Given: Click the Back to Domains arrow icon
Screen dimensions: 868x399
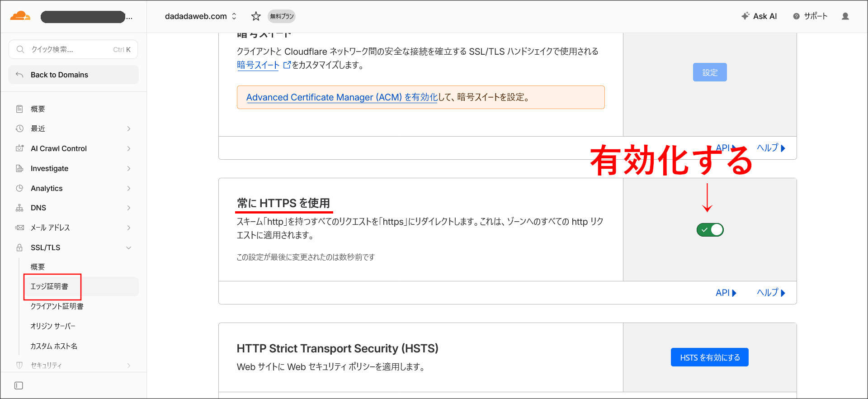Looking at the screenshot, I should [19, 75].
